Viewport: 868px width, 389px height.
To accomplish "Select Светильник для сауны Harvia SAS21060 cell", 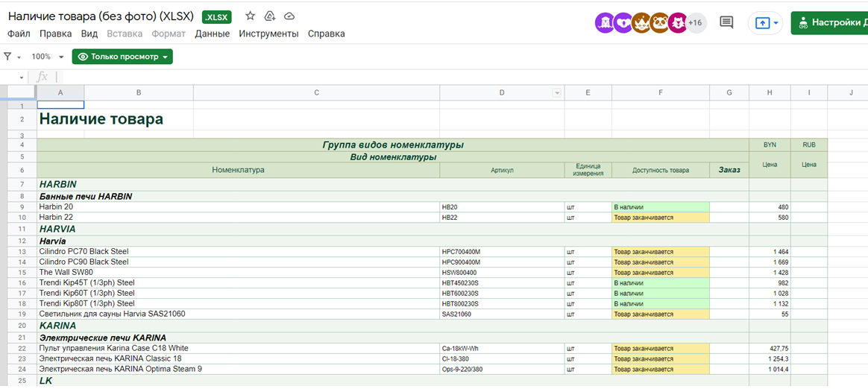I will [238, 314].
